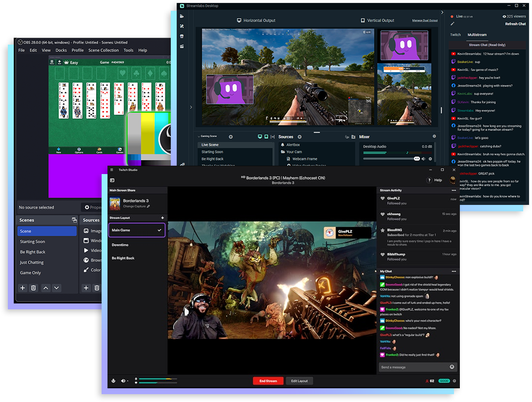
Task: Move OBS scene down with arrow button
Action: [56, 288]
